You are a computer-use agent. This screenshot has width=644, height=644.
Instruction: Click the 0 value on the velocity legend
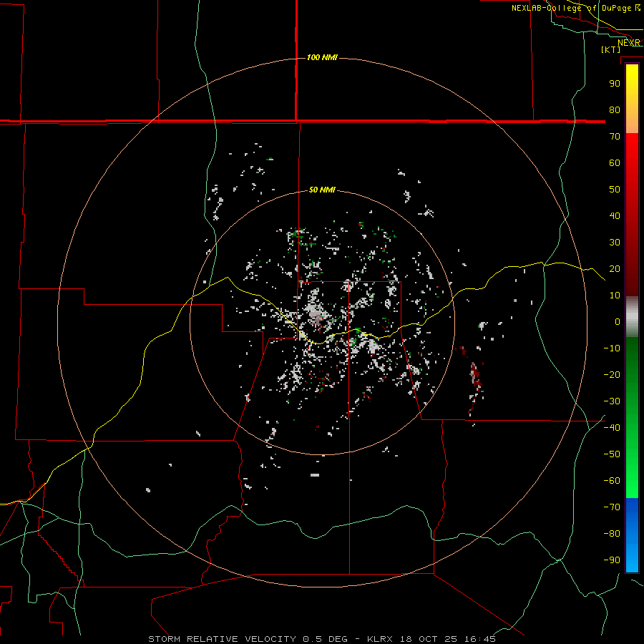point(618,321)
